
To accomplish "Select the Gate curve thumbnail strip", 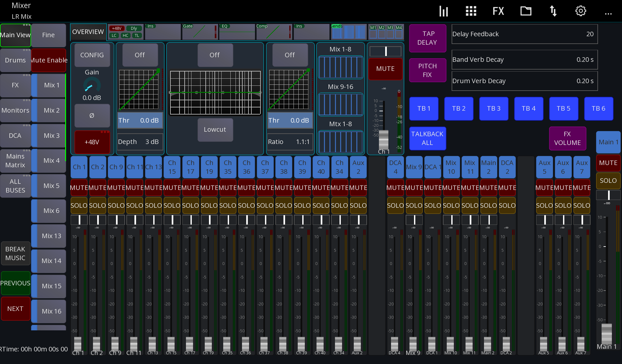I will (x=200, y=32).
